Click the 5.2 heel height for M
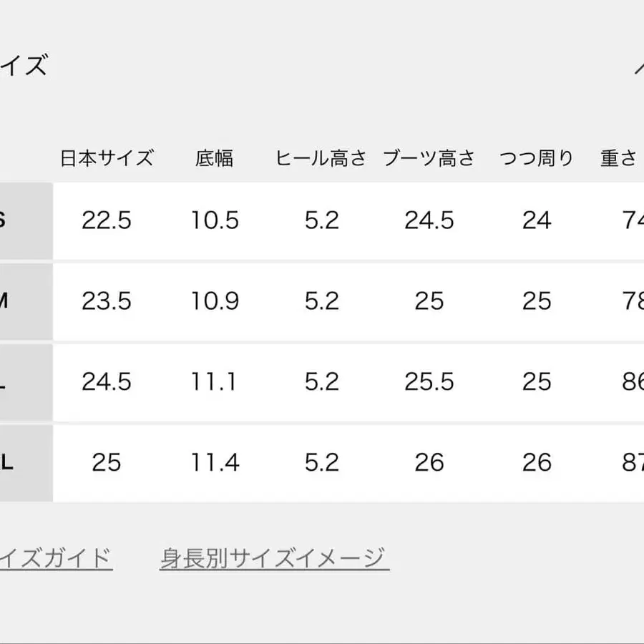Viewport: 644px width, 644px height. (321, 301)
